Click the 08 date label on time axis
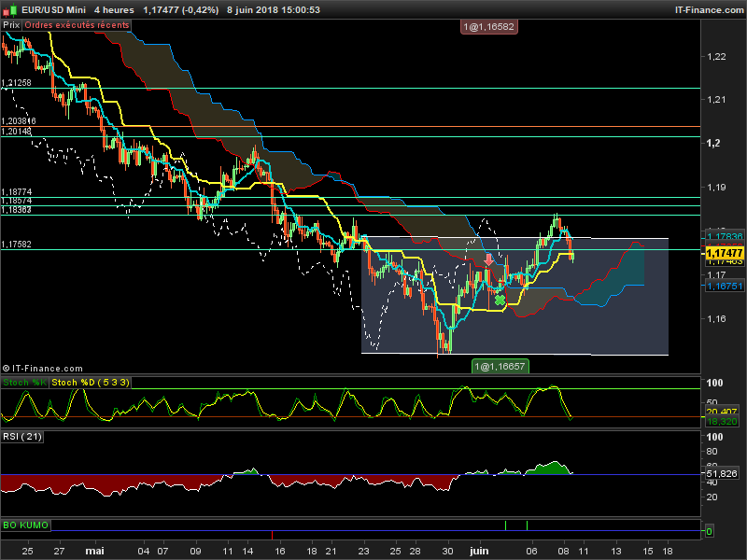Screen dimensions: 747x560 point(563,552)
